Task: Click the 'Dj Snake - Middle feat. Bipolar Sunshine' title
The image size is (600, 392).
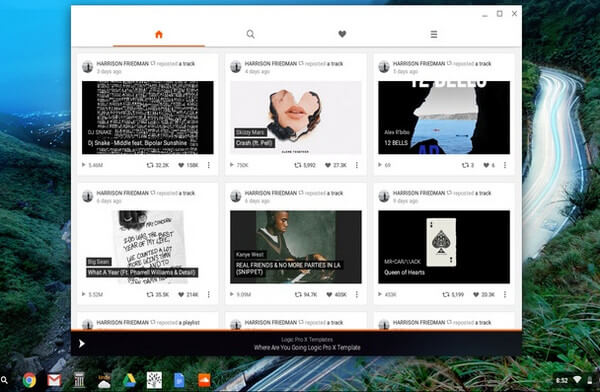Action: pos(137,143)
